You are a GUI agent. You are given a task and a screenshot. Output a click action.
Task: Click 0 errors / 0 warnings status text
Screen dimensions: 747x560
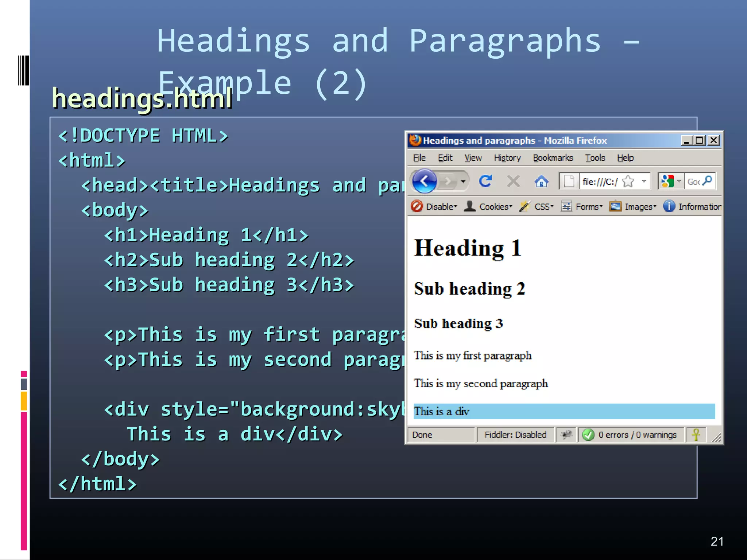point(637,435)
